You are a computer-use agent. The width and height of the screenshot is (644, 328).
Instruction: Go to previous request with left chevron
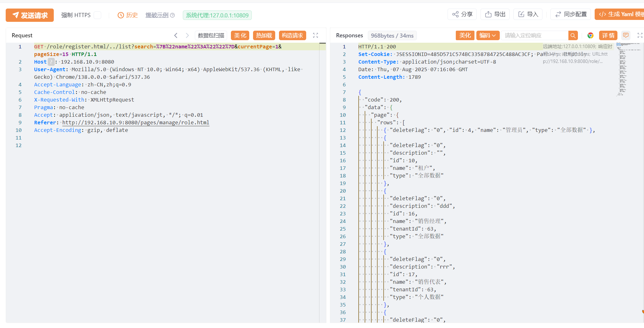click(x=176, y=35)
